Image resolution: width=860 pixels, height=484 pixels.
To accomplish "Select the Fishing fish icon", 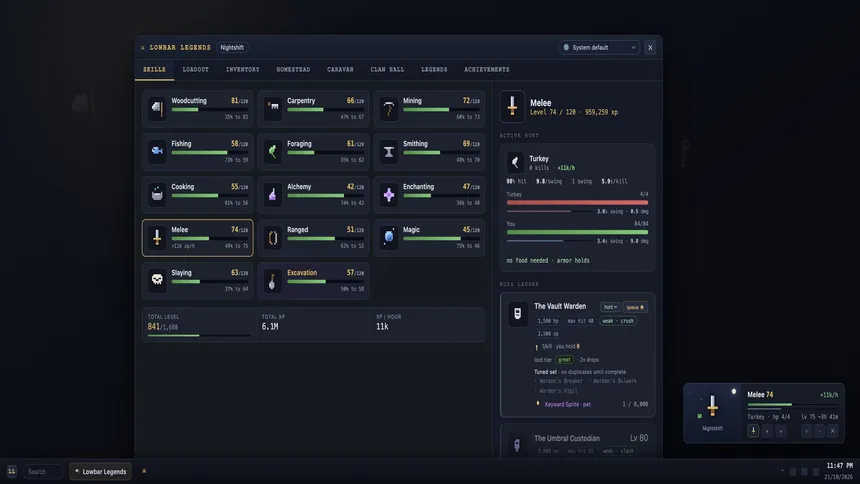I will tap(157, 151).
